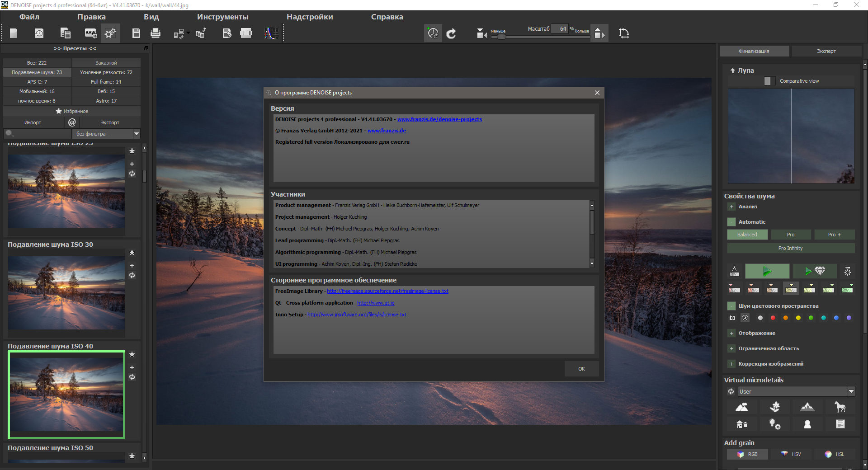This screenshot has width=868, height=470.
Task: Select the document text microdetail icon
Action: [840, 424]
